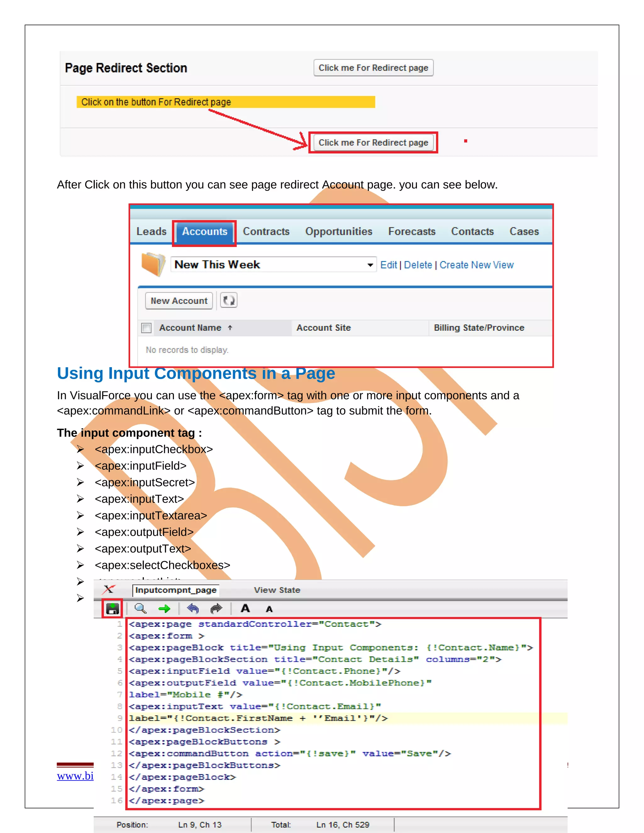Open the Forecasts tab
Viewport: 644px width, 833px height.
coord(412,231)
